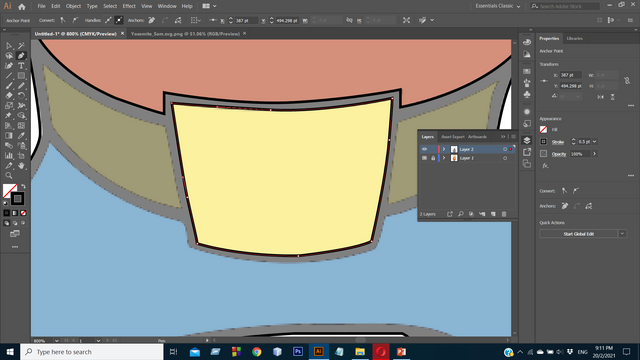Click the Search Adobe Stock field
Screen dimensions: 640x360
(565, 6)
